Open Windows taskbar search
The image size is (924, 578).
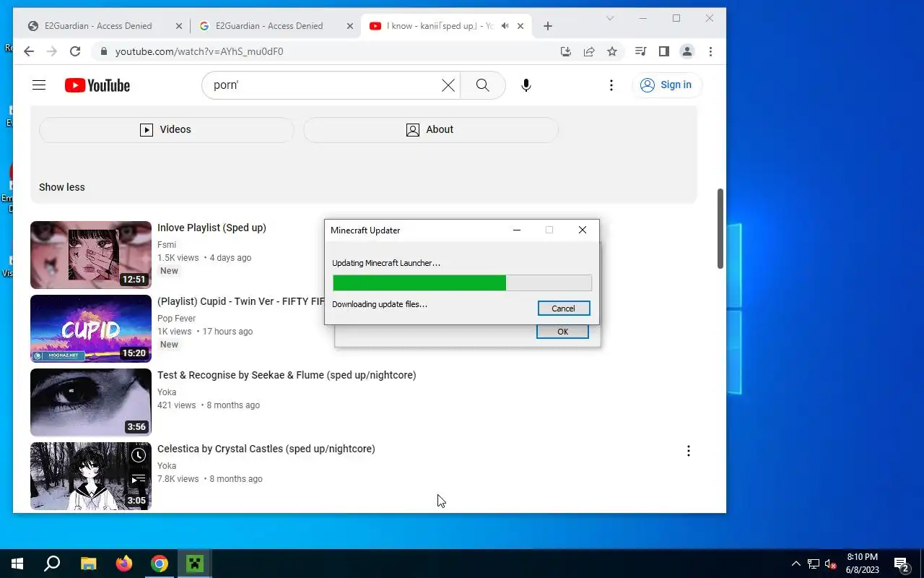click(x=52, y=564)
